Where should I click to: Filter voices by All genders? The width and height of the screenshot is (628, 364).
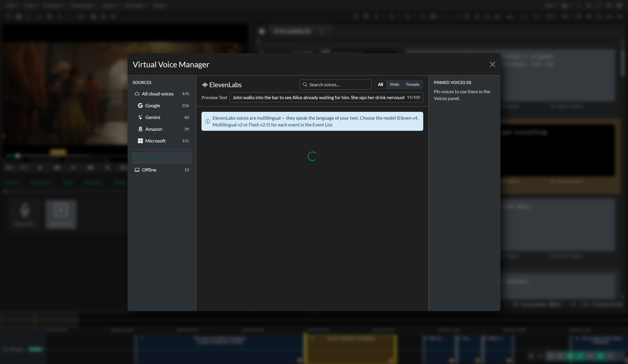click(x=380, y=84)
